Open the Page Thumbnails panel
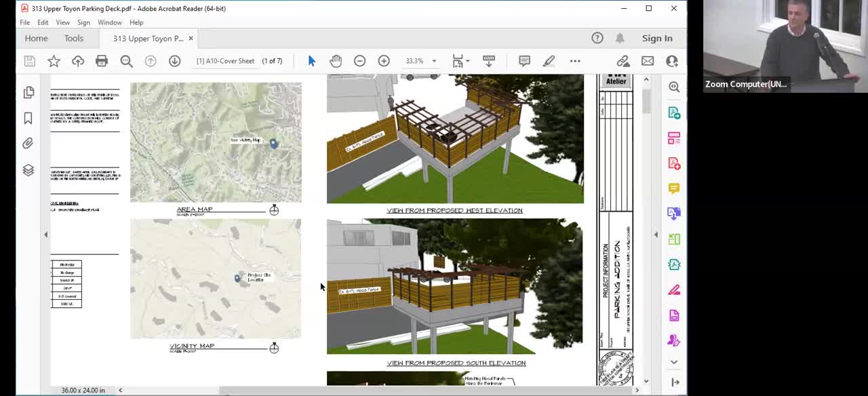This screenshot has height=396, width=868. pos(28,92)
